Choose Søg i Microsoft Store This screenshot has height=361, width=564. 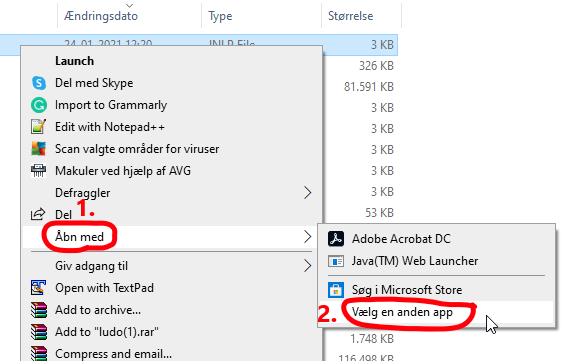436,290
